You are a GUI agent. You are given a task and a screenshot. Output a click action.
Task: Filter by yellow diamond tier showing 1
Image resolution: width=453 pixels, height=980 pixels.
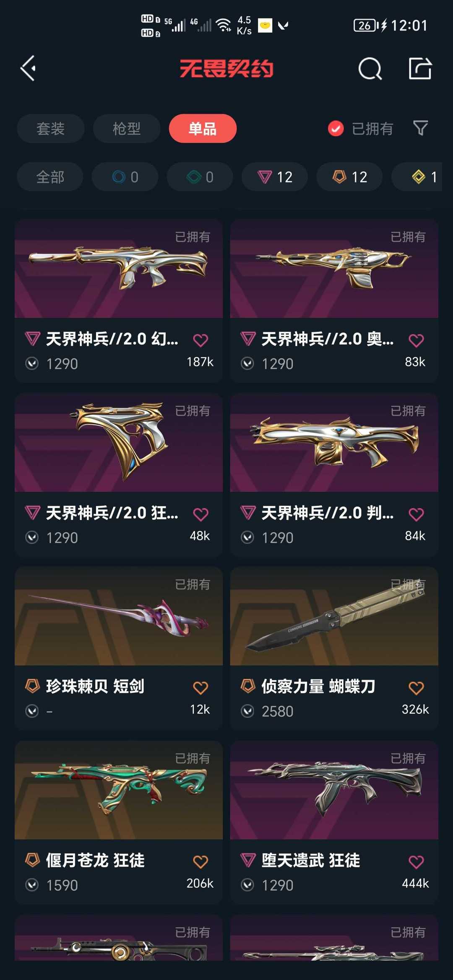pyautogui.click(x=418, y=177)
